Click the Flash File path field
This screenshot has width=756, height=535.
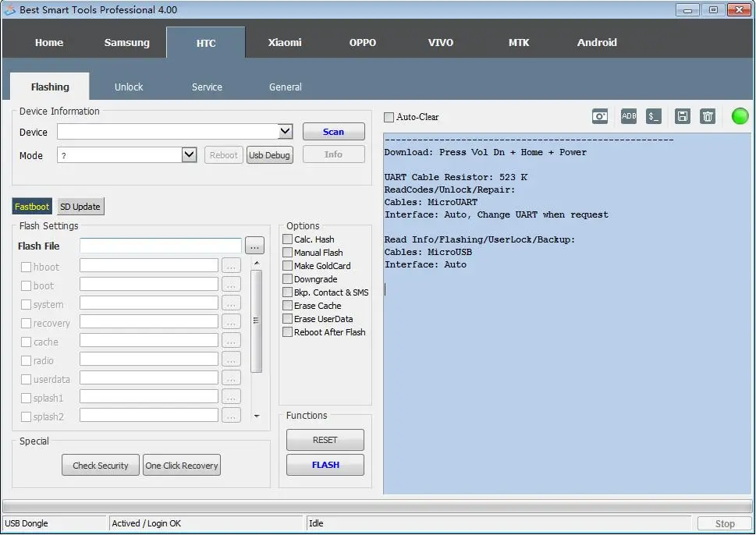161,246
